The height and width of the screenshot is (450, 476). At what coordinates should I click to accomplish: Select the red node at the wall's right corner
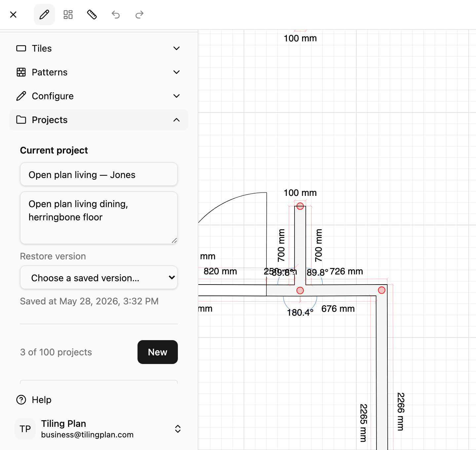point(382,290)
